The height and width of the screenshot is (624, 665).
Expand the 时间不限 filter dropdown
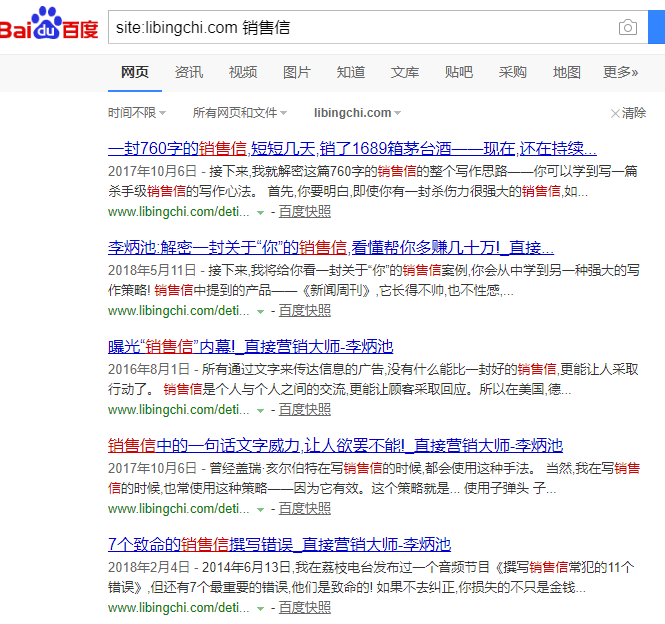click(x=137, y=113)
